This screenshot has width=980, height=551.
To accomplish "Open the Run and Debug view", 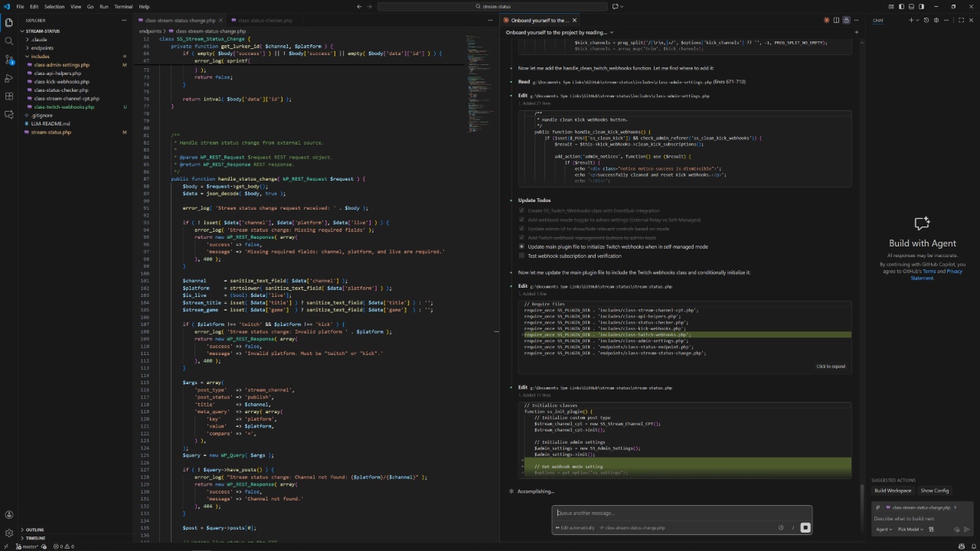I will click(8, 77).
